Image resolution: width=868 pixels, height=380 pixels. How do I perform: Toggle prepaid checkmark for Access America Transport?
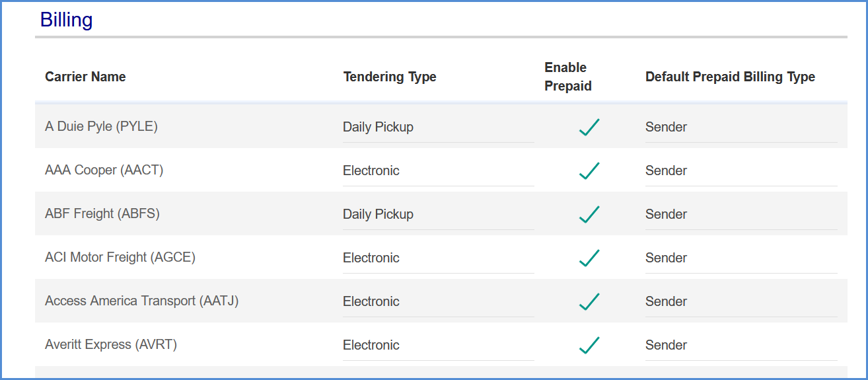(x=589, y=301)
